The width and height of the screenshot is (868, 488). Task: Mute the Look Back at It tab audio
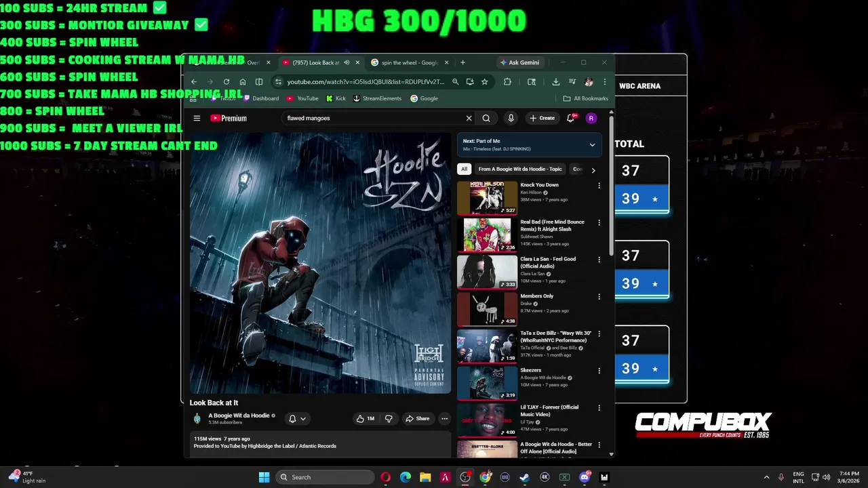[x=347, y=62]
